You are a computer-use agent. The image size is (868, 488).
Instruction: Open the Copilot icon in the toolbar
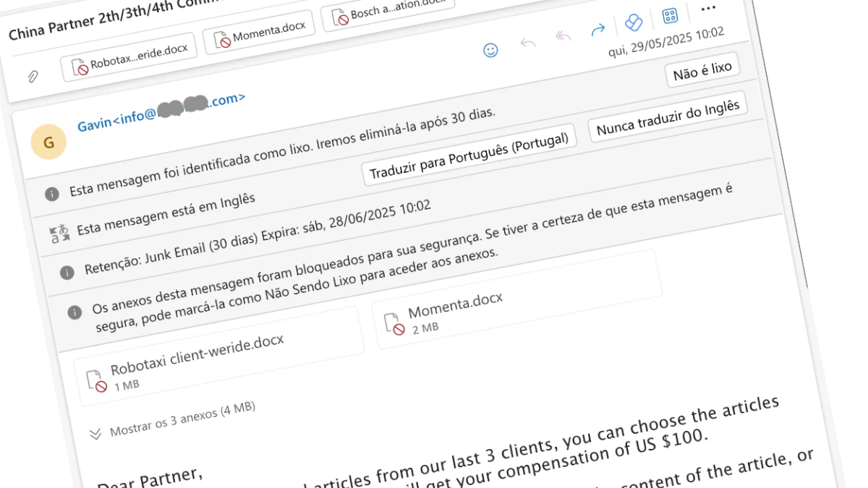(633, 23)
